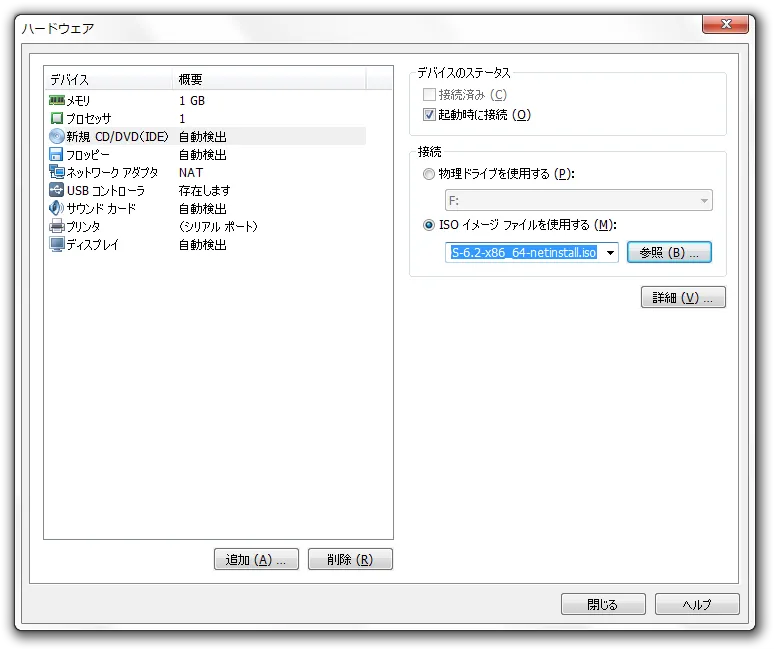Click the NAT network summary value
The image size is (774, 649).
(x=191, y=172)
